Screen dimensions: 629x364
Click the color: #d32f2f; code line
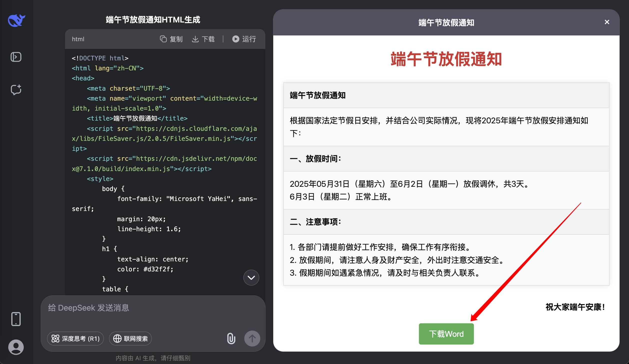145,269
